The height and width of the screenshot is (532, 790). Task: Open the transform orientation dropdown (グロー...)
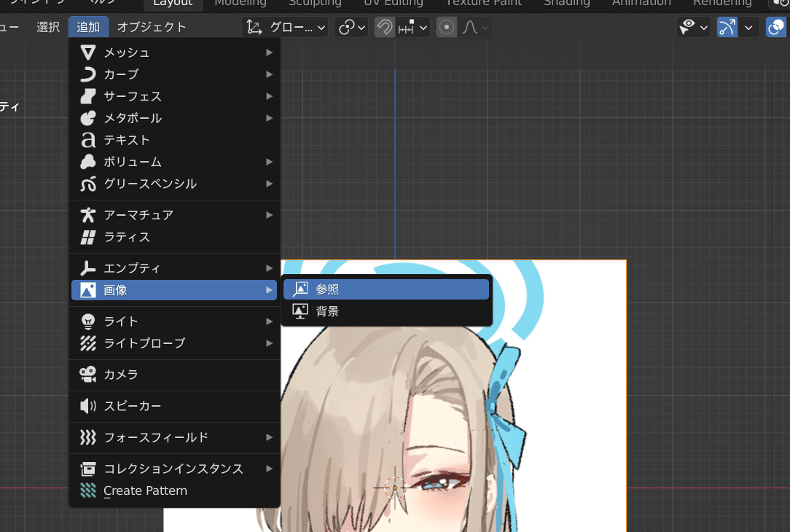pyautogui.click(x=285, y=27)
